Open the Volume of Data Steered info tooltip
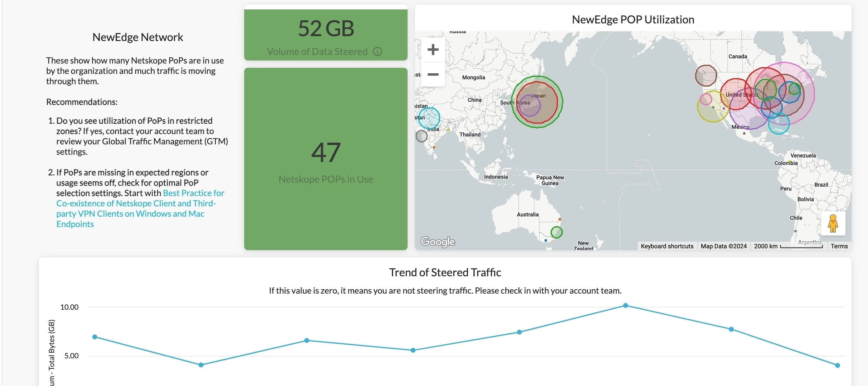Image resolution: width=868 pixels, height=386 pixels. [x=378, y=51]
